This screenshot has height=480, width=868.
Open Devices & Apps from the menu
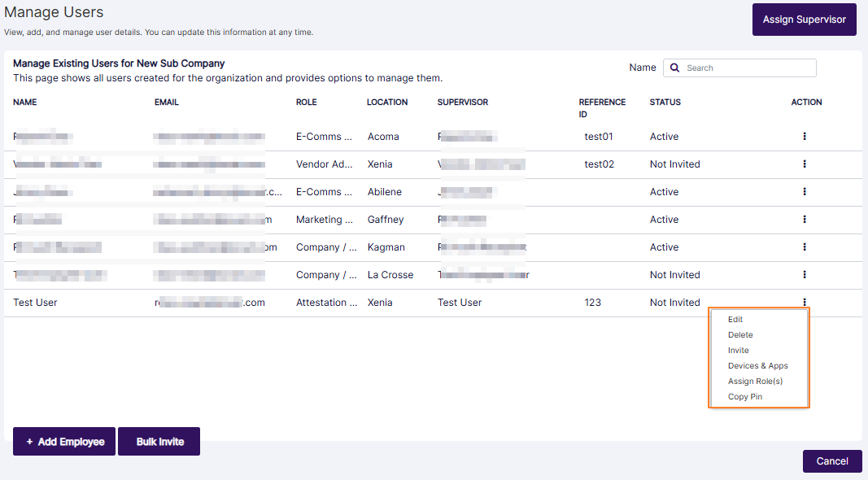pos(757,365)
